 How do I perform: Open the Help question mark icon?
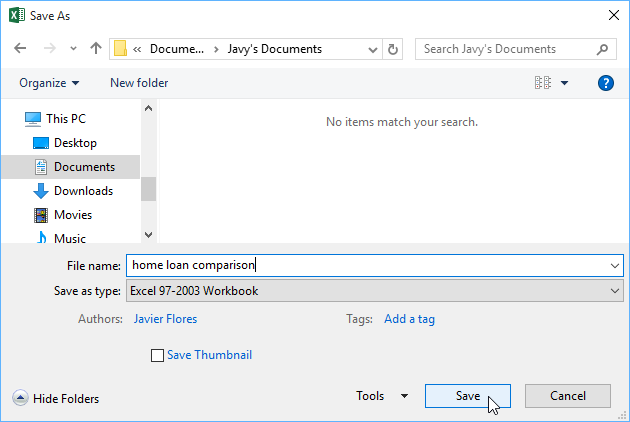[x=605, y=83]
